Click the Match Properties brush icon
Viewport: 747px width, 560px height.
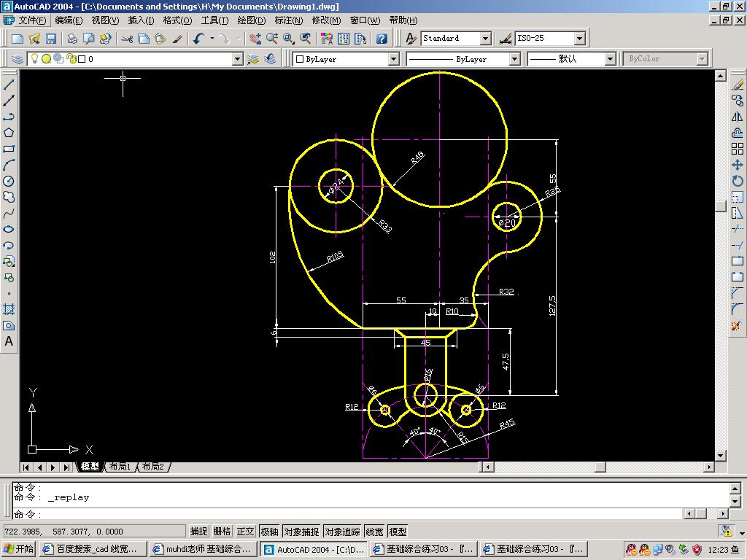click(x=177, y=39)
